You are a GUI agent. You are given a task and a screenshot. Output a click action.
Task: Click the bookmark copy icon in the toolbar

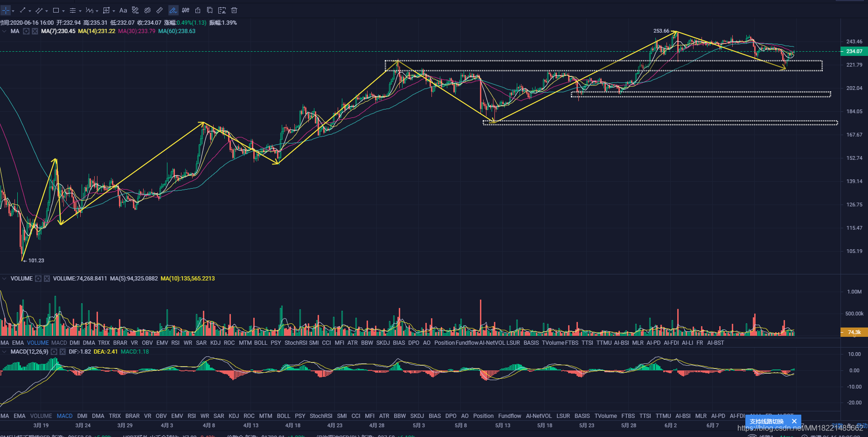pos(210,10)
